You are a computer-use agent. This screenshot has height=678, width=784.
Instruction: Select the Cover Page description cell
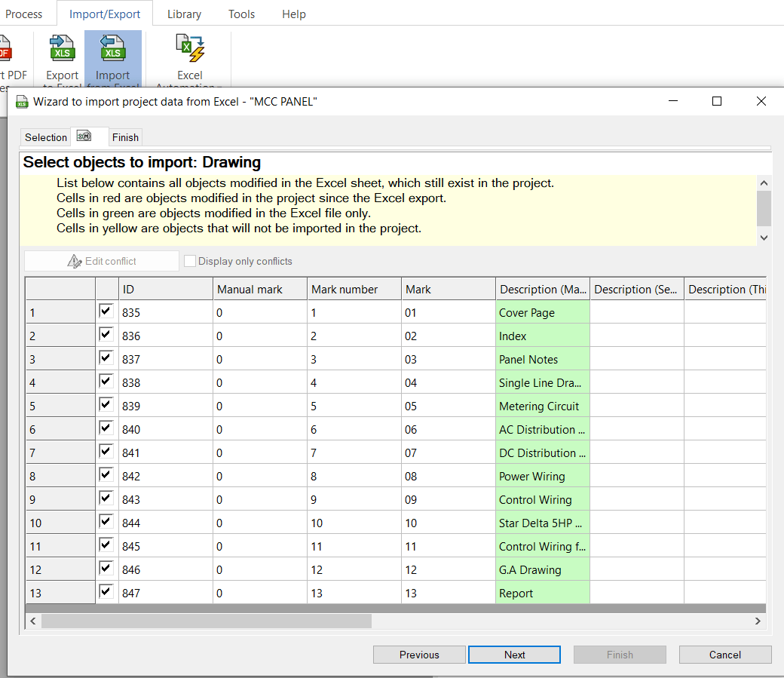[543, 313]
